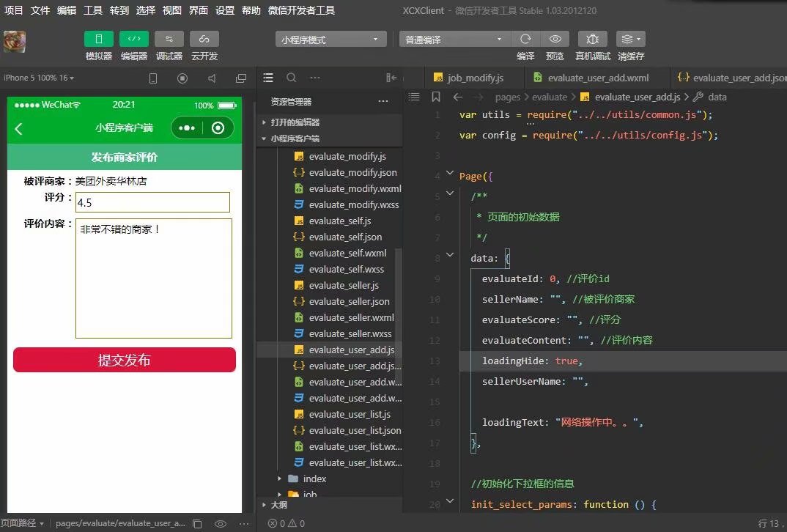Click the compile refresh icon
The image size is (787, 532).
525,39
